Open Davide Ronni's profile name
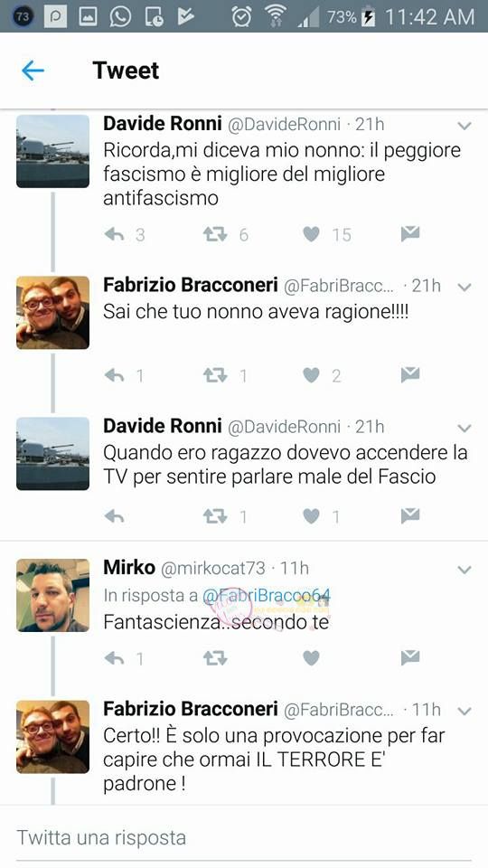Image resolution: width=488 pixels, height=868 pixels. tap(162, 124)
